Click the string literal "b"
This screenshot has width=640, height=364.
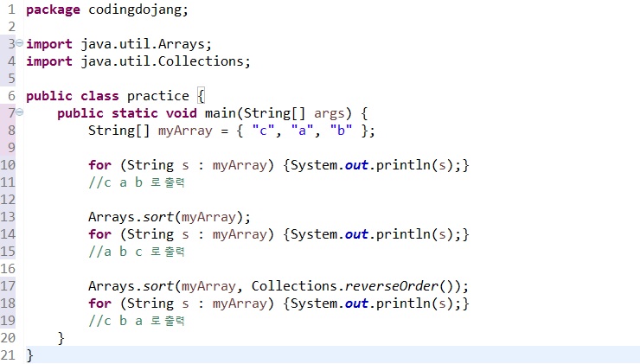(x=341, y=131)
